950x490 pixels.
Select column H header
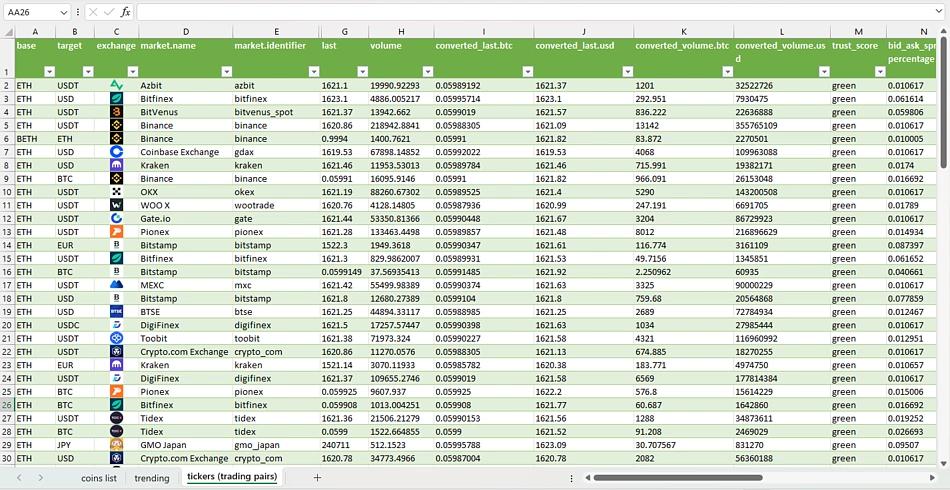pos(400,31)
